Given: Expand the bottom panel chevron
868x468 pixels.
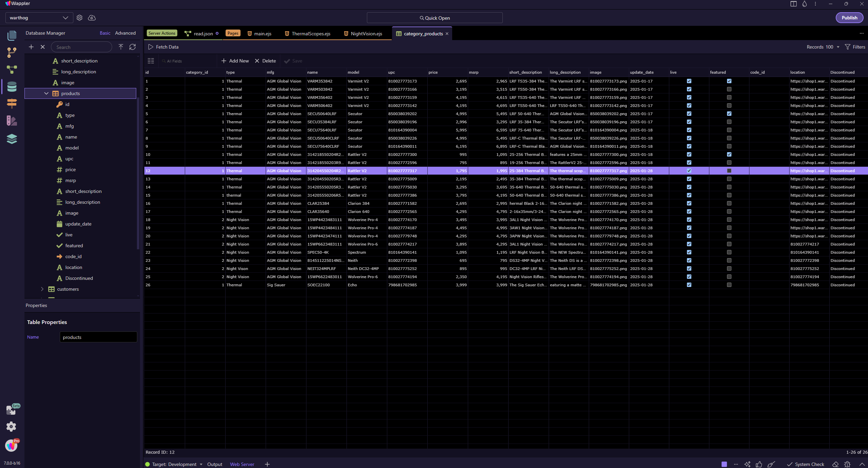Looking at the screenshot, I should [862, 464].
